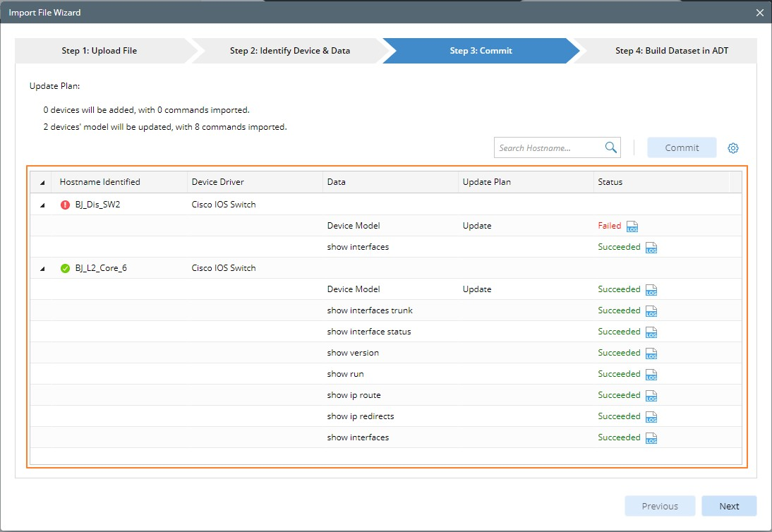Screen dimensions: 772x532
Task: View log for show interfaces trunk
Action: point(651,311)
